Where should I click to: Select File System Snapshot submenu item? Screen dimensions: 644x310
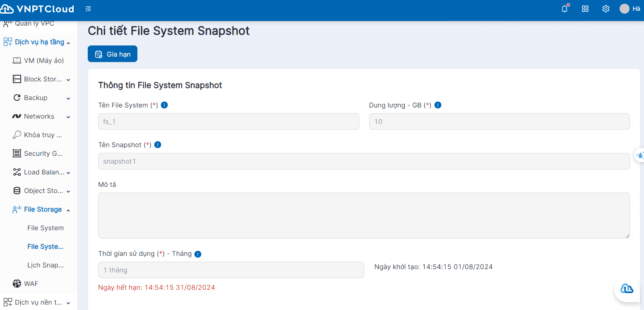(46, 246)
